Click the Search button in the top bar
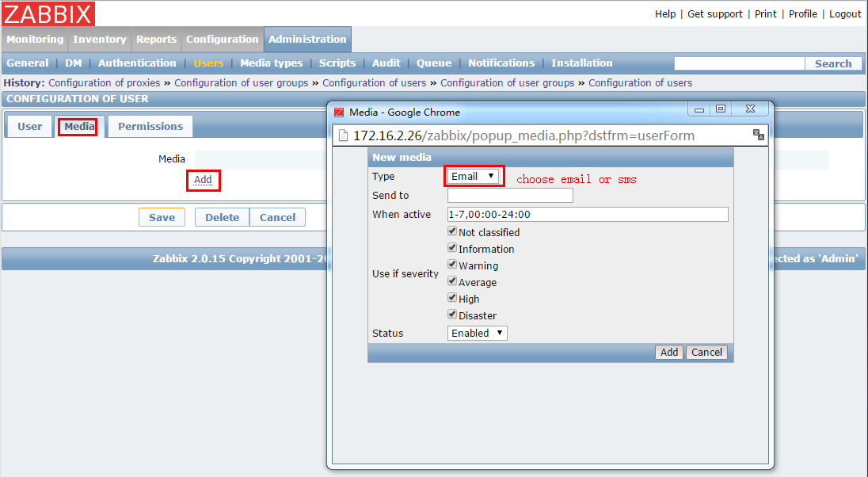The width and height of the screenshot is (868, 477). pos(832,63)
